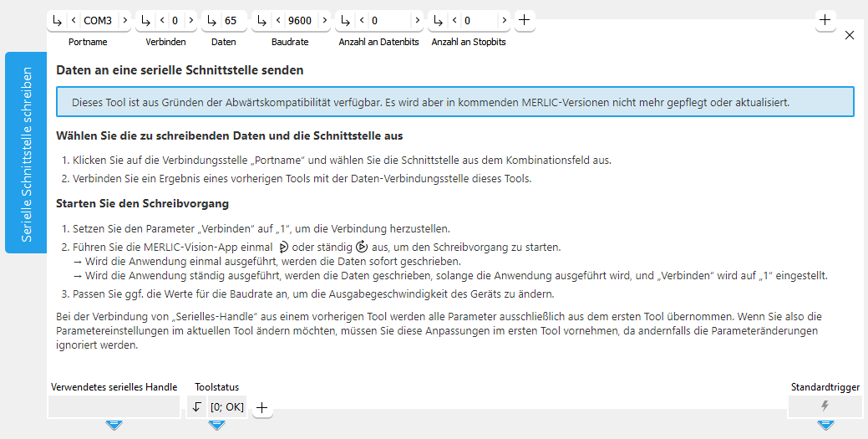The image size is (868, 439).
Task: Click the Anzahl an Stopbits connection arrow
Action: pos(438,20)
